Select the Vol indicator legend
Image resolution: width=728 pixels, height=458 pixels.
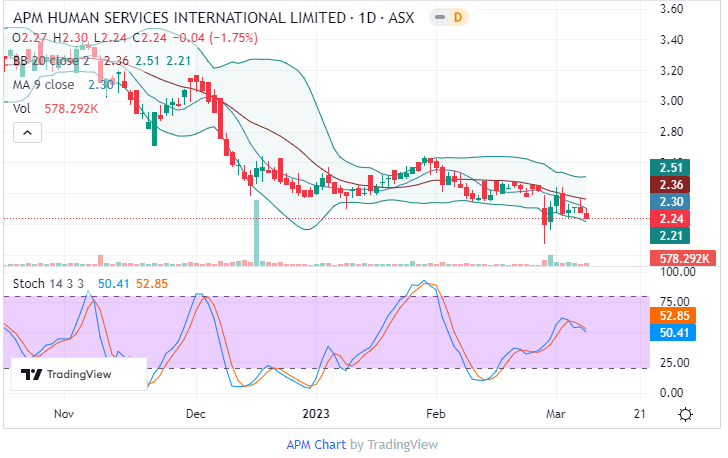click(20, 107)
